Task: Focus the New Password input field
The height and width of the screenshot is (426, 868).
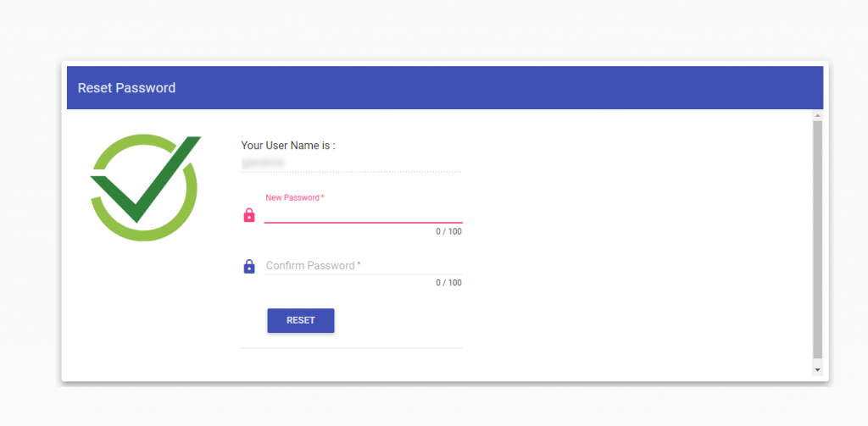Action: click(x=363, y=214)
